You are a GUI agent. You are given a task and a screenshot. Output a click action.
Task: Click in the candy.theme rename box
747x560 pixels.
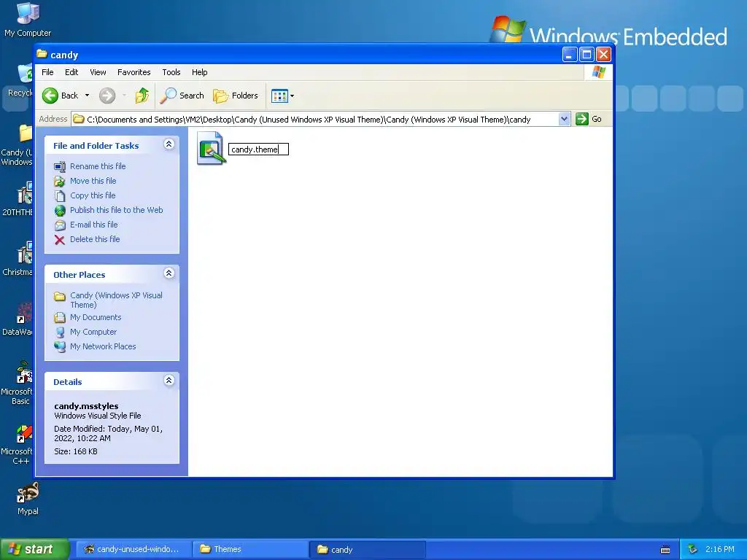[258, 149]
